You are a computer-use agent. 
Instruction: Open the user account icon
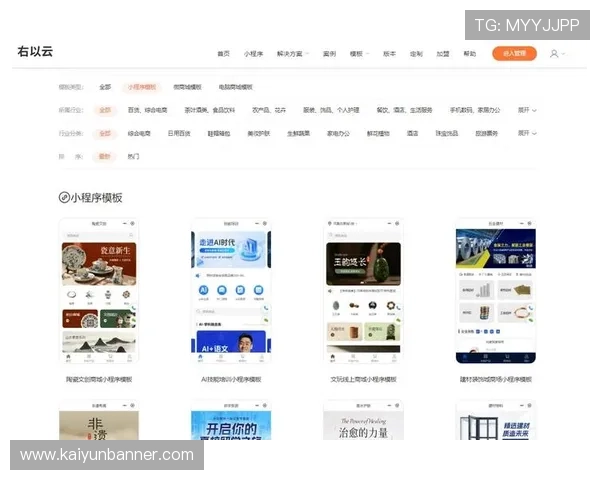554,54
